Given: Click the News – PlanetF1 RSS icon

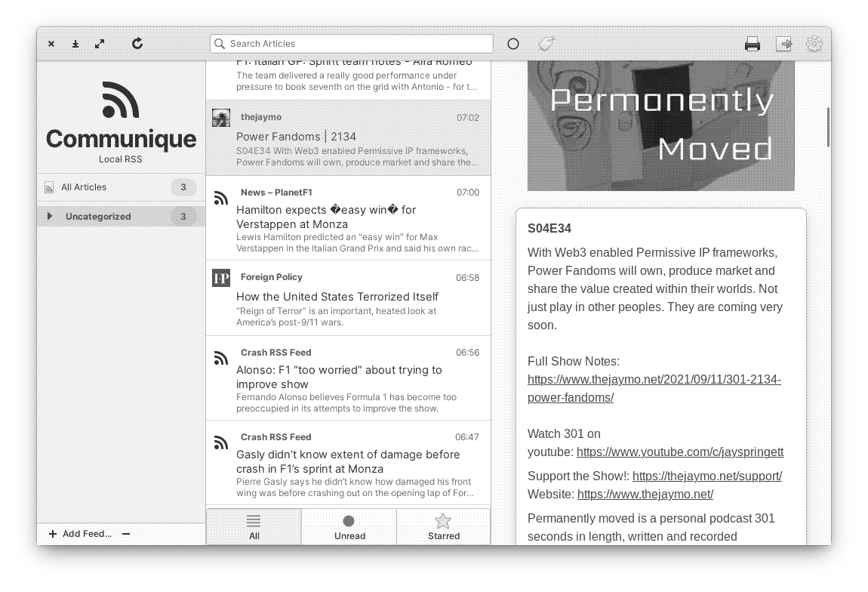Looking at the screenshot, I should click(x=221, y=198).
